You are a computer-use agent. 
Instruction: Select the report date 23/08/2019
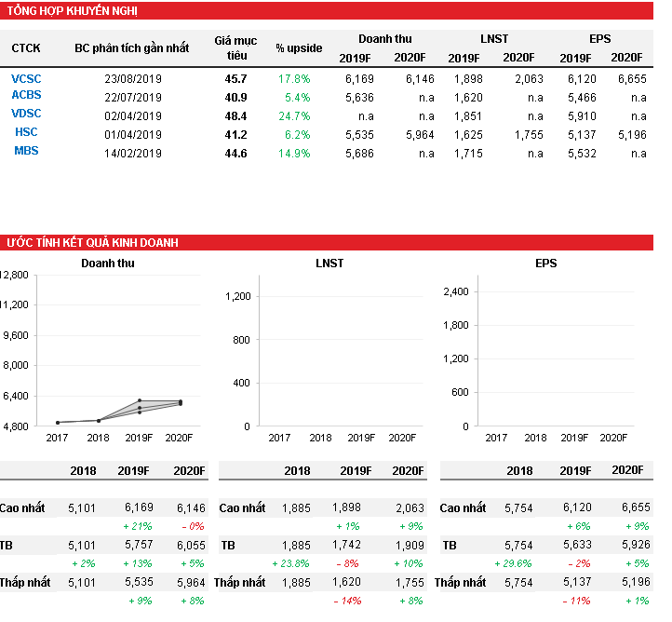click(134, 80)
